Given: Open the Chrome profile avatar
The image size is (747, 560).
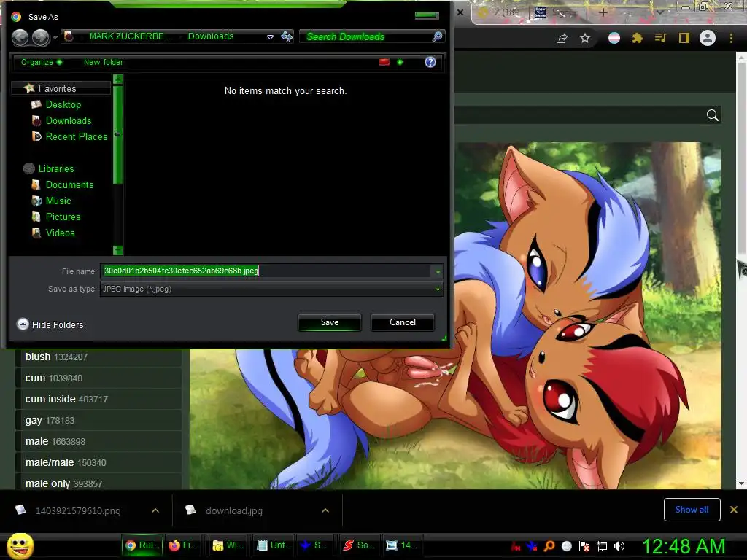Looking at the screenshot, I should (x=708, y=38).
